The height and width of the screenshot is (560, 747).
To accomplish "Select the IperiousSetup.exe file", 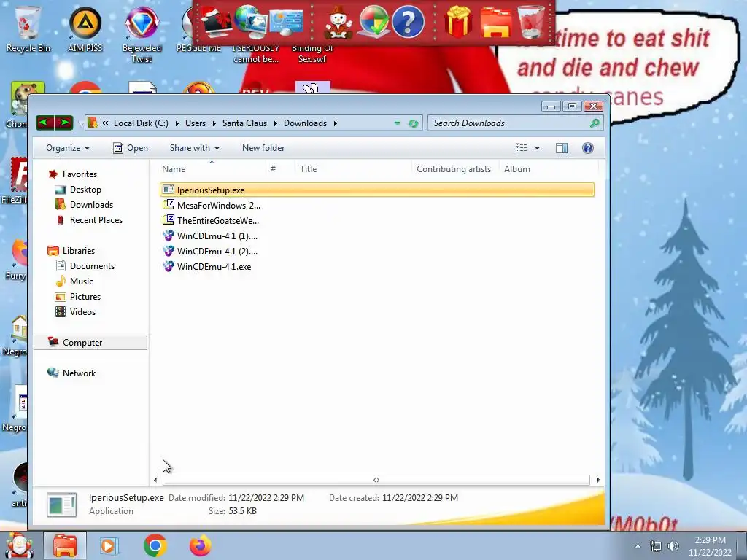I will point(377,190).
